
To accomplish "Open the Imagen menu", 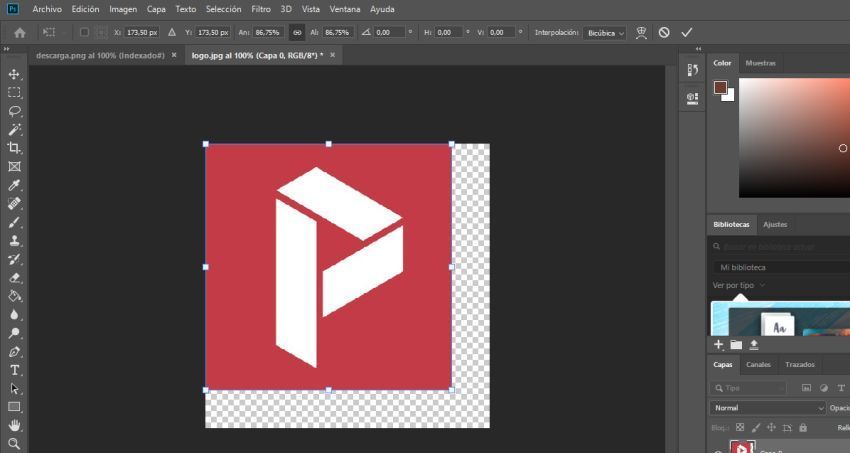I will 123,9.
